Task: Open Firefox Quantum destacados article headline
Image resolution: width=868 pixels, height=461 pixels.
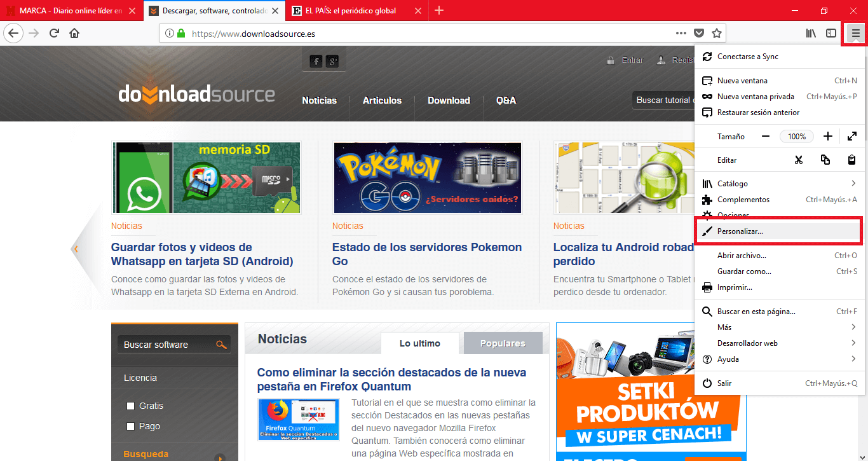Action: pos(391,380)
